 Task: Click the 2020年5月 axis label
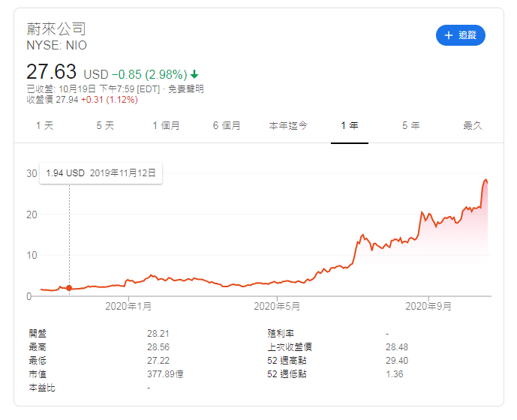click(277, 306)
